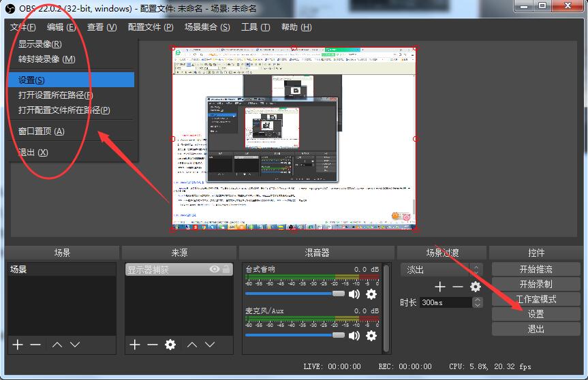
Task: Toggle the lock on 显示器捕获 source
Action: pyautogui.click(x=226, y=270)
